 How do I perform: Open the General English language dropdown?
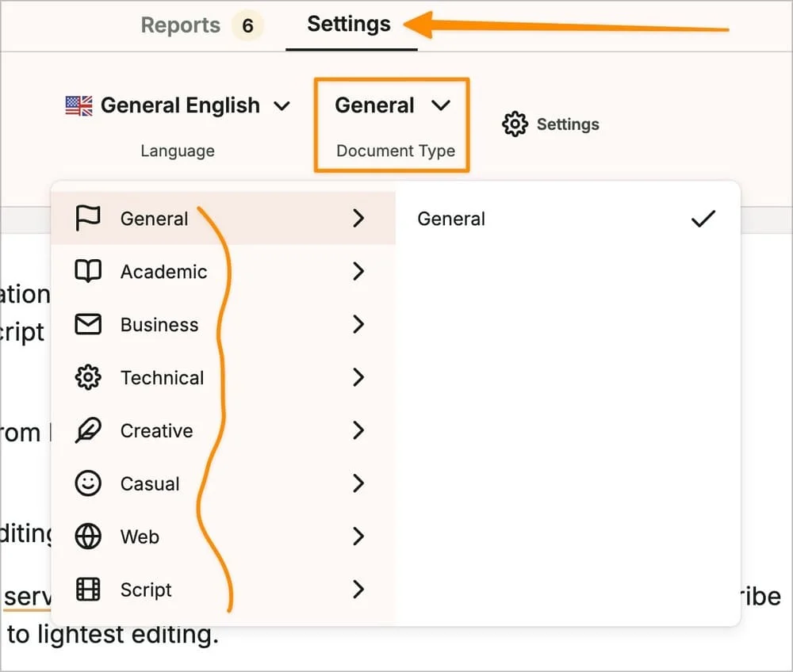pos(180,105)
